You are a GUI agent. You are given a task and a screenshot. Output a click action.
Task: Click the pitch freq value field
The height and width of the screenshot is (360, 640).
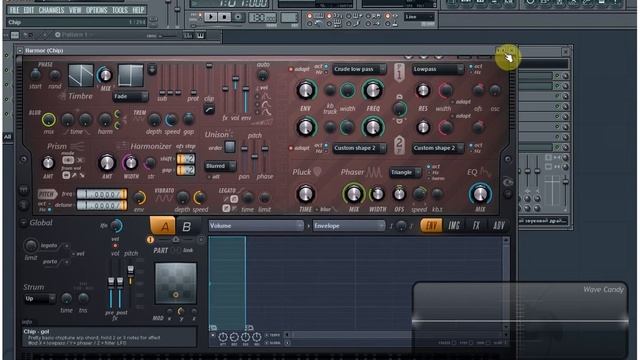click(102, 194)
